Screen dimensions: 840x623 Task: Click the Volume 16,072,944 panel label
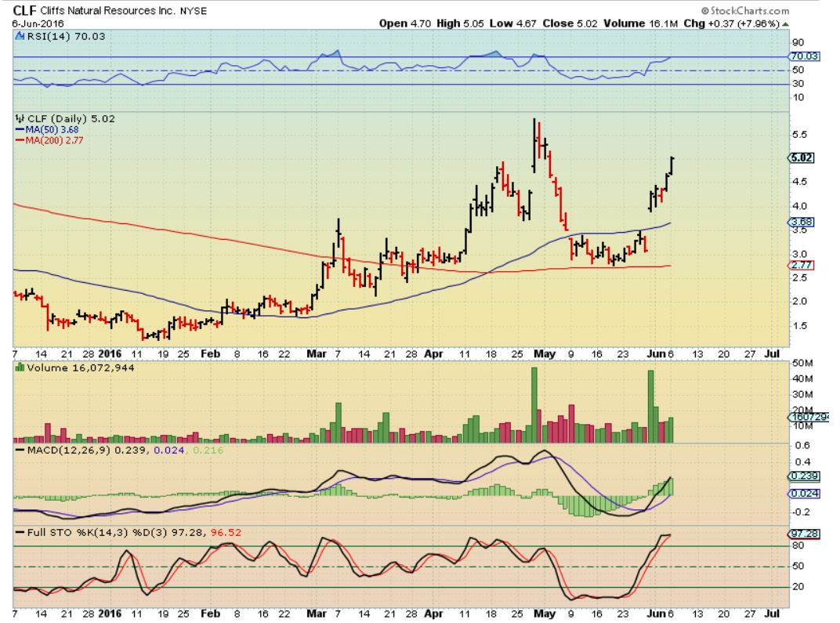pyautogui.click(x=81, y=368)
